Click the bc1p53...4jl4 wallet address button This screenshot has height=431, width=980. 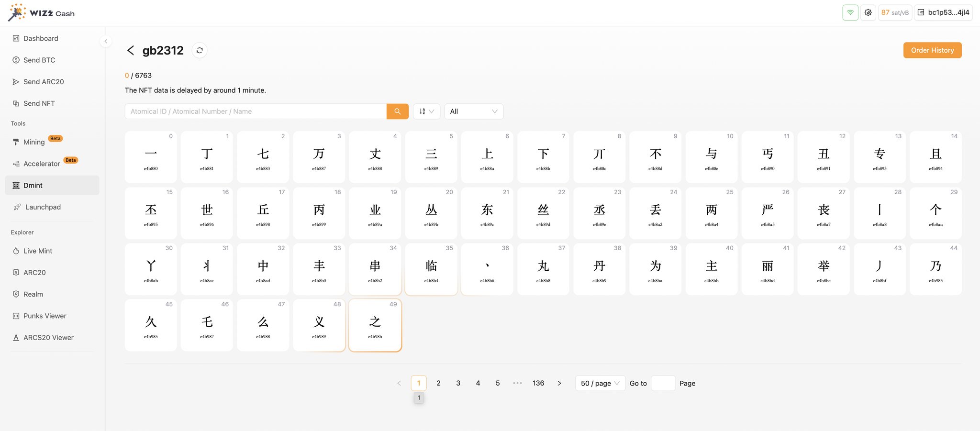[x=943, y=12]
